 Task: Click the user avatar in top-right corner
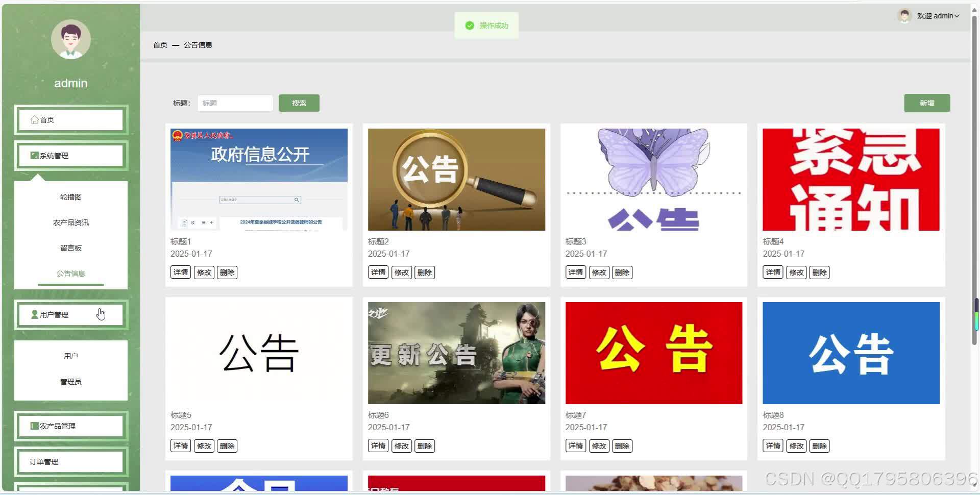click(x=904, y=16)
